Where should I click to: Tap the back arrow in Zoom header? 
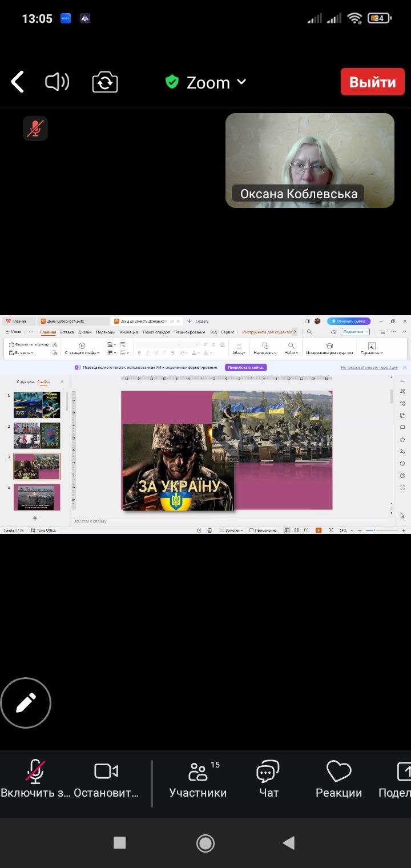[x=17, y=82]
